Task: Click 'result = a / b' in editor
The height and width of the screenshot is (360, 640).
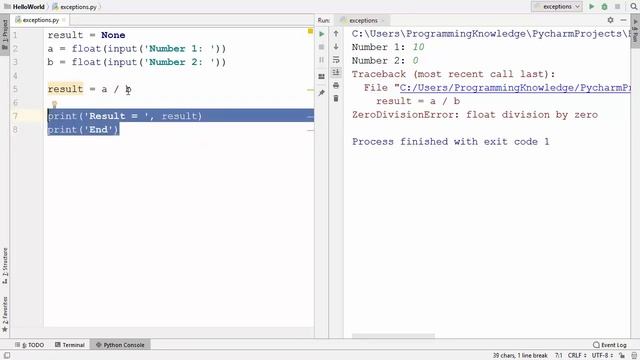Action: (89, 89)
